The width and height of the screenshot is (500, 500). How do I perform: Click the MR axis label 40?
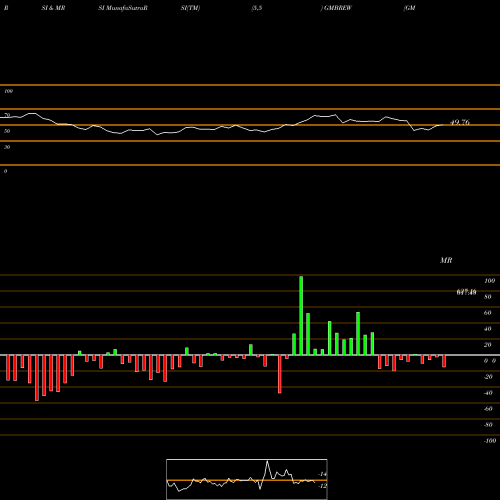coord(488,329)
